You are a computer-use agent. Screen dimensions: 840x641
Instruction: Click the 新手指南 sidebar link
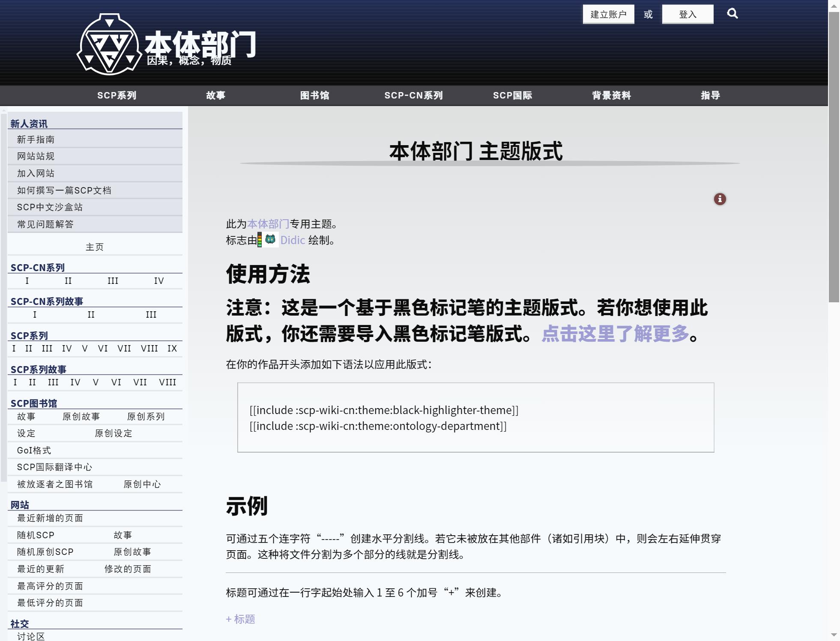(36, 140)
